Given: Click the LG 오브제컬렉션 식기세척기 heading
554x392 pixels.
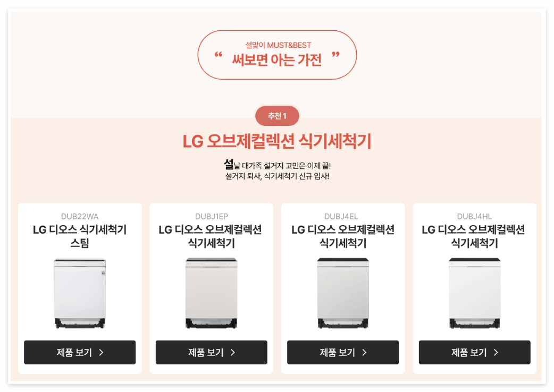Looking at the screenshot, I should pyautogui.click(x=277, y=141).
